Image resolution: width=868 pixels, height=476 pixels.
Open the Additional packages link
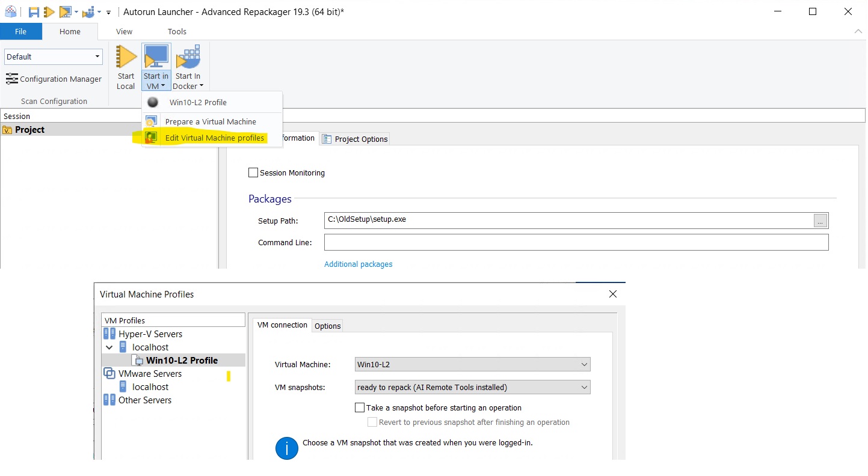click(x=358, y=264)
